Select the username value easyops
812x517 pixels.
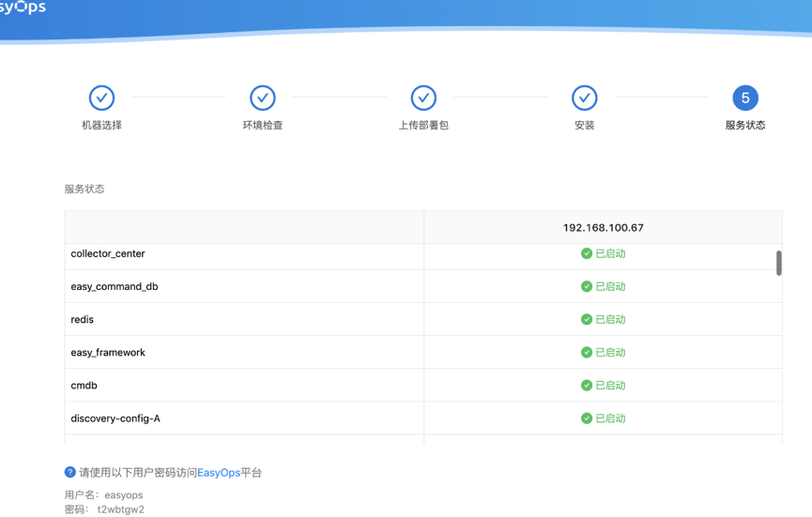[x=124, y=495]
